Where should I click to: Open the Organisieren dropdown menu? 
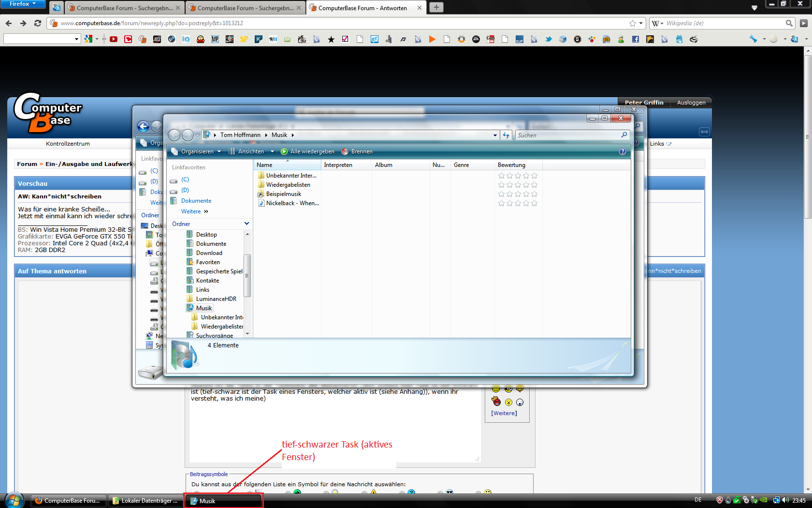(x=196, y=151)
